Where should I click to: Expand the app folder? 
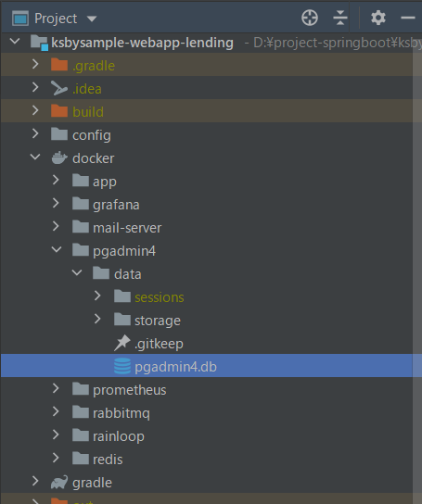[56, 180]
